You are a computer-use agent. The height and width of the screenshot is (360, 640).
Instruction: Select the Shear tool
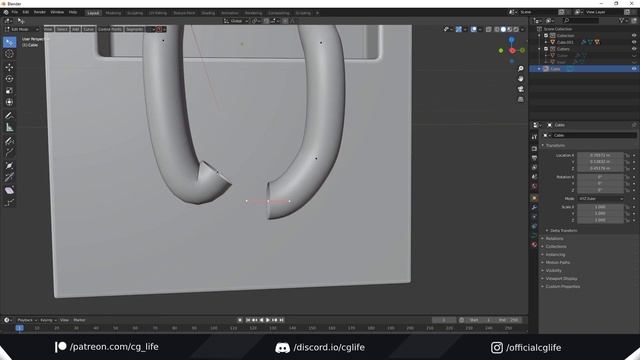(x=9, y=191)
